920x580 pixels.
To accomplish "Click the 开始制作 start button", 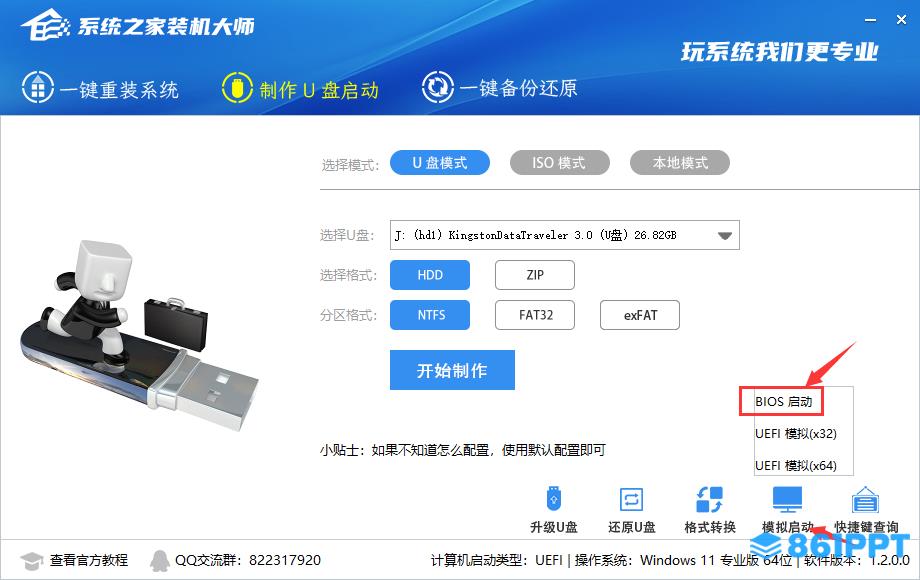I will [x=452, y=370].
